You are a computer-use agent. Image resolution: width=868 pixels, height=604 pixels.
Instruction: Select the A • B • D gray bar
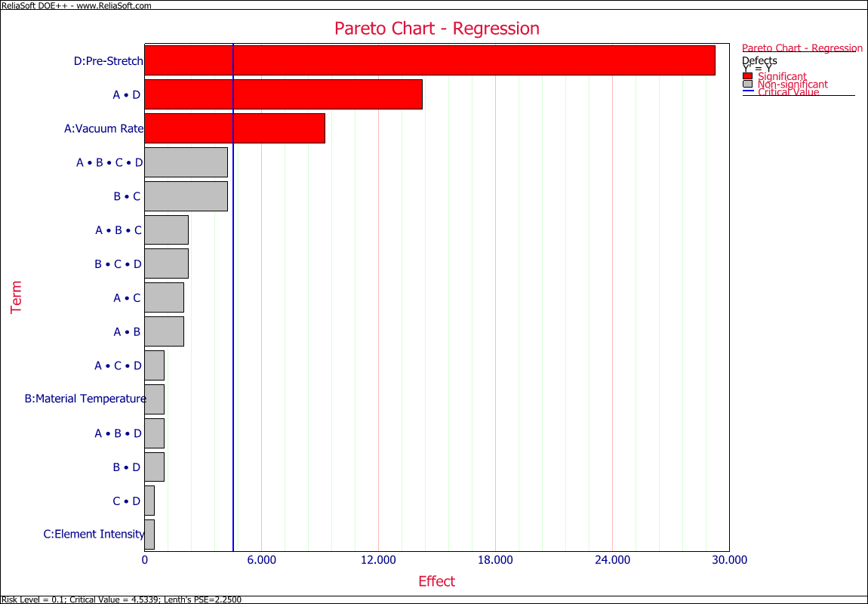click(155, 433)
